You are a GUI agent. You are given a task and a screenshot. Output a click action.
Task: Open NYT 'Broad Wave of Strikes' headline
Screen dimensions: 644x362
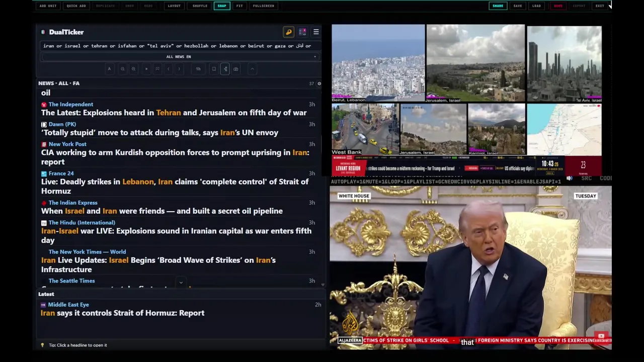[x=158, y=264]
